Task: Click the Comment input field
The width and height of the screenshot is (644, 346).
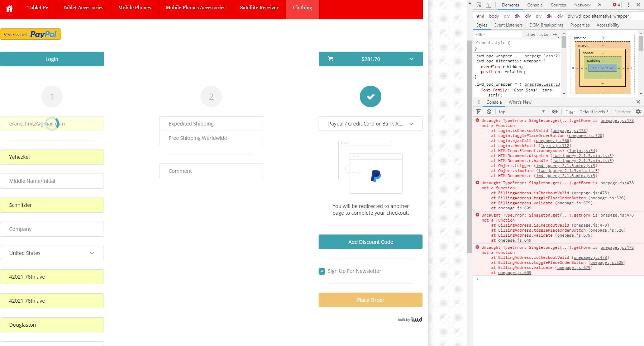Action: (x=211, y=171)
